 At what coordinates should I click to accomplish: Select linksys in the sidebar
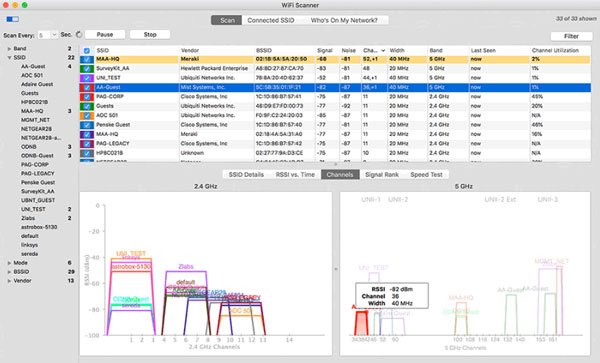[x=29, y=245]
